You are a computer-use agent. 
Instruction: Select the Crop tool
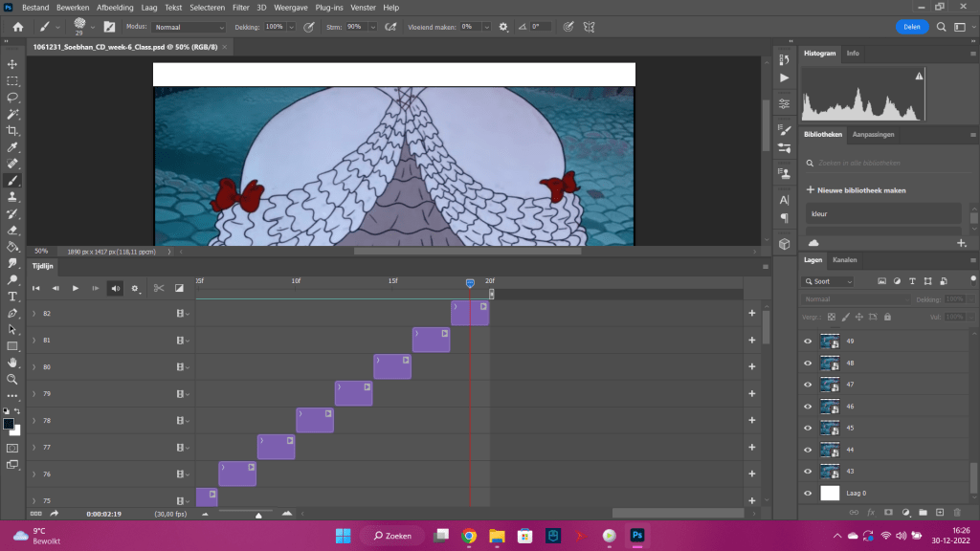[12, 130]
